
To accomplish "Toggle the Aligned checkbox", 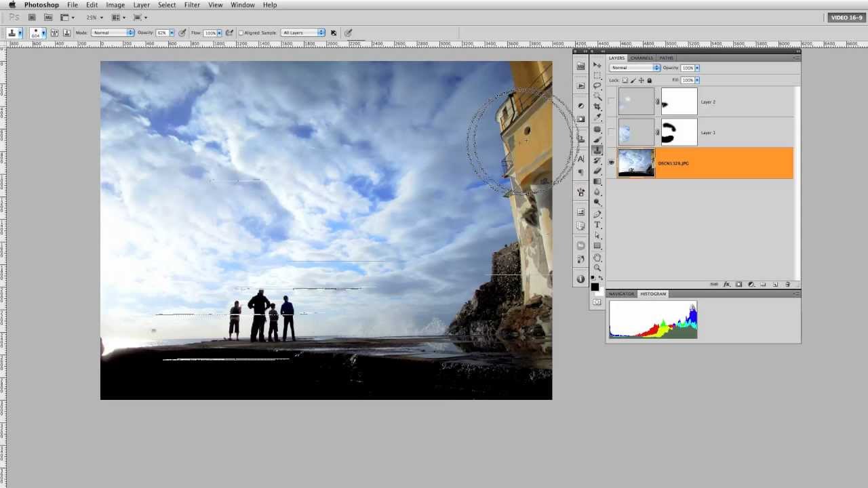I will point(241,33).
